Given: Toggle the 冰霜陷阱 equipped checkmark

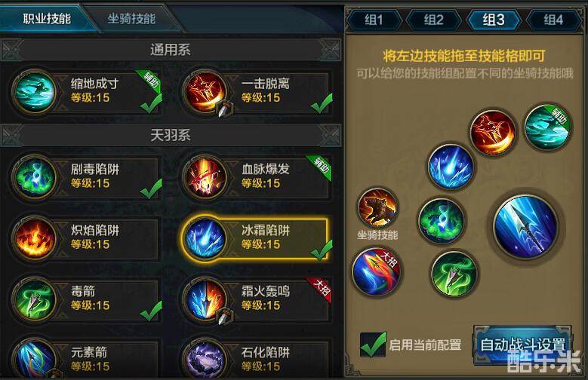Looking at the screenshot, I should tap(321, 250).
